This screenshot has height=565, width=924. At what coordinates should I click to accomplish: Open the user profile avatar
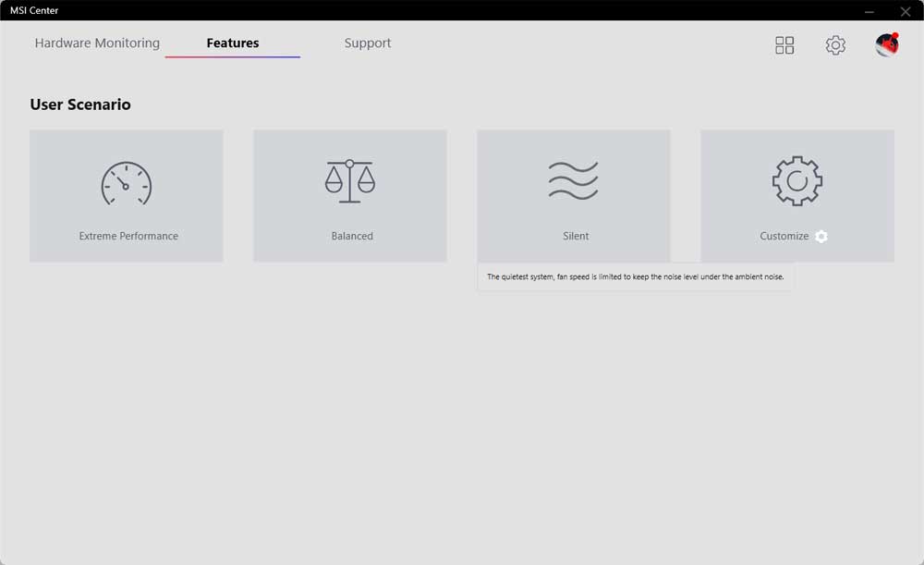[x=887, y=44]
